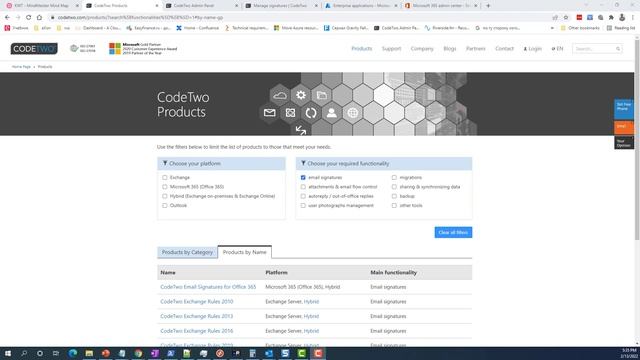Screen dimensions: 640x360
Task: Click the CodeTwo logo
Action: pyautogui.click(x=34, y=49)
